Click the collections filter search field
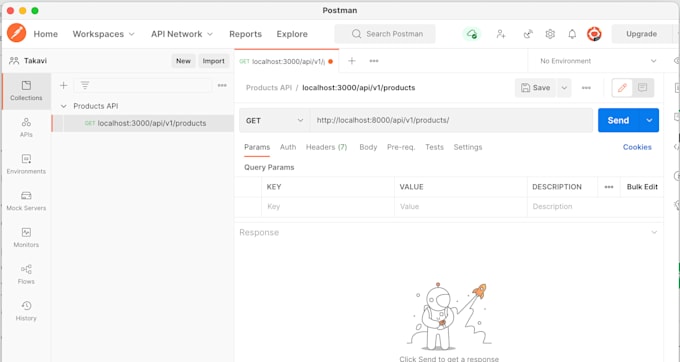This screenshot has height=362, width=680. point(143,85)
